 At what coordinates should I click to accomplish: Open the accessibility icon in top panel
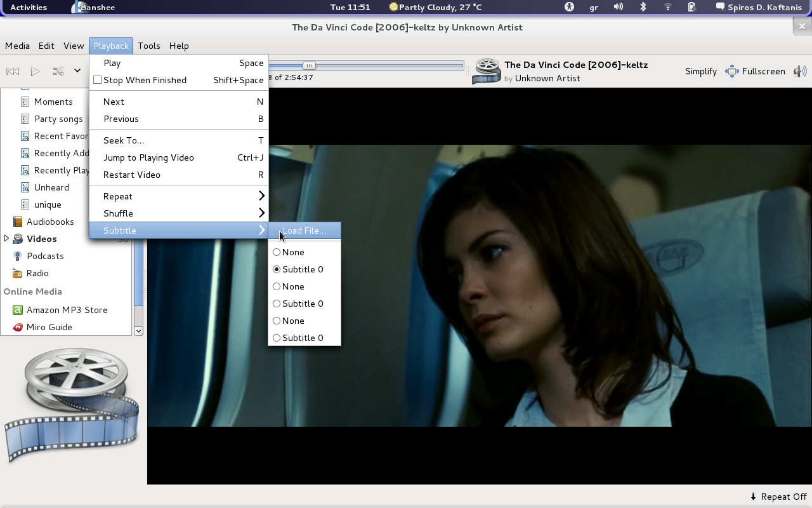pyautogui.click(x=569, y=7)
